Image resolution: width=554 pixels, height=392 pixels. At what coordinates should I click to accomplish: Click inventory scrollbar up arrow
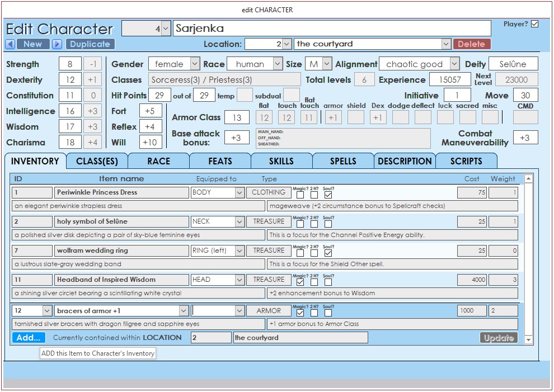[528, 179]
